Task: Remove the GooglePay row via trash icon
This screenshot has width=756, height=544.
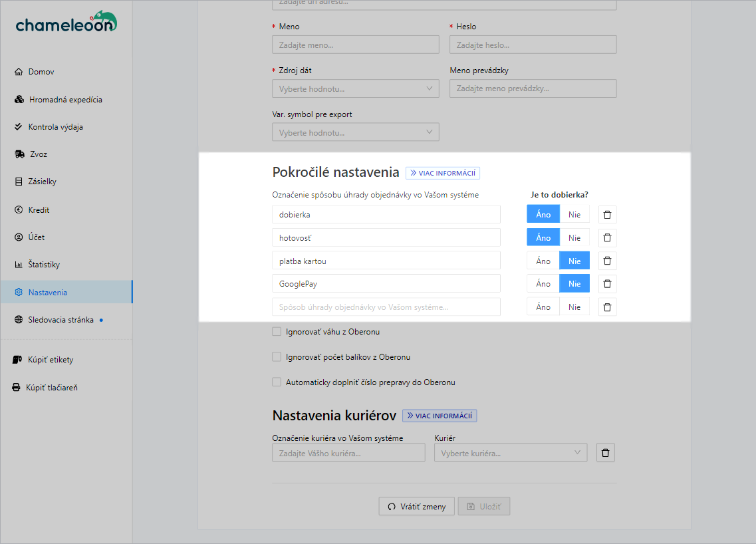Action: [x=607, y=284]
